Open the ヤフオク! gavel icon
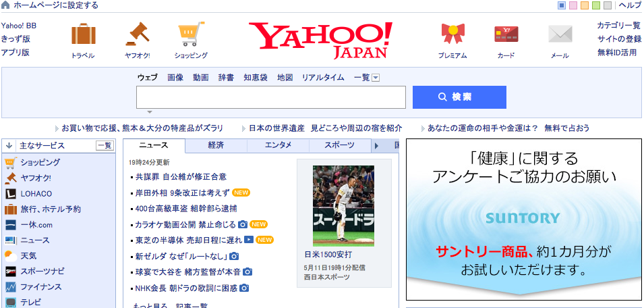 click(x=138, y=34)
